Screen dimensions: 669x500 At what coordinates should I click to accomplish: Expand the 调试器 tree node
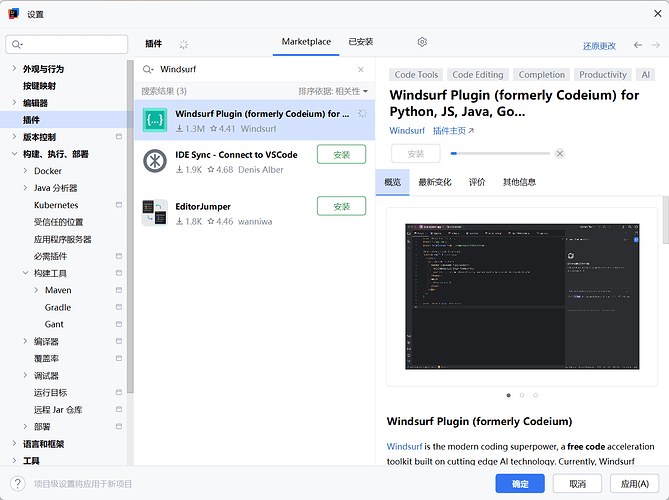tap(25, 375)
